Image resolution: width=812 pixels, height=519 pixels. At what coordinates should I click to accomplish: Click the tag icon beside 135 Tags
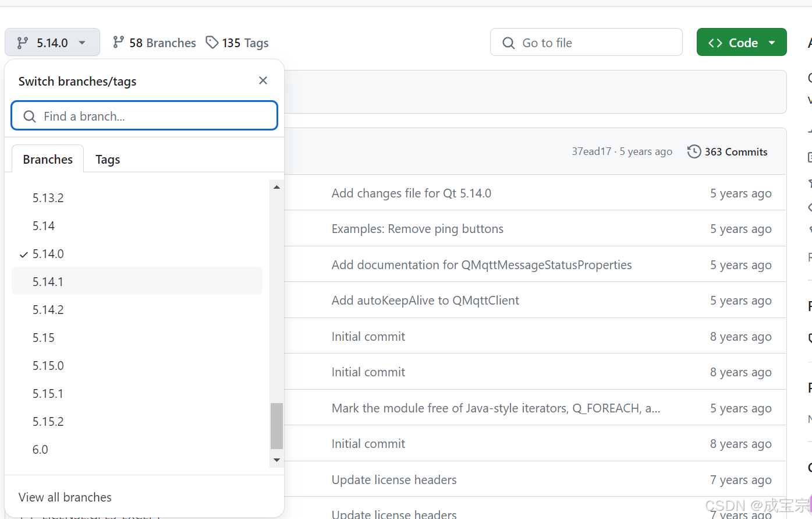212,42
